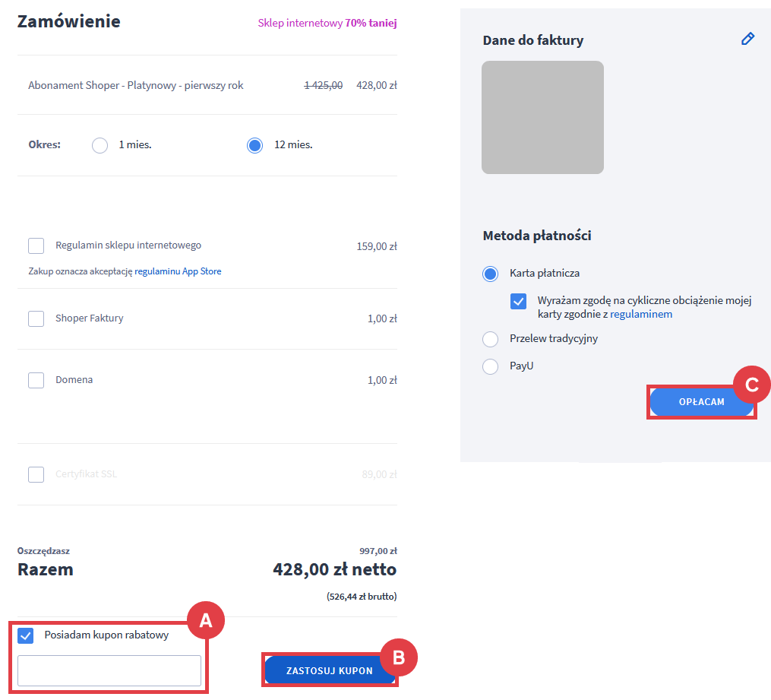771x700 pixels.
Task: Choose Karta płatnicza payment method
Action: pos(490,274)
